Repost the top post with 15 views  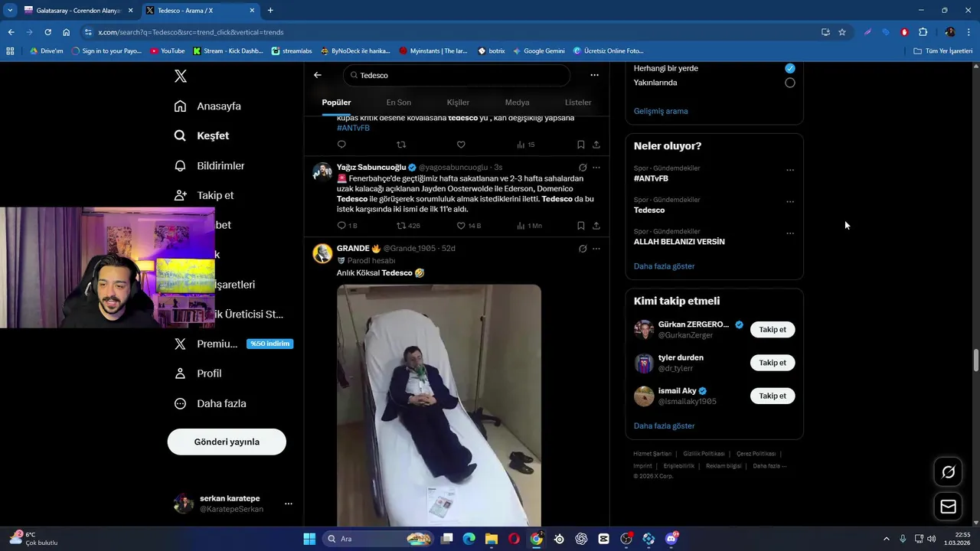(x=401, y=145)
